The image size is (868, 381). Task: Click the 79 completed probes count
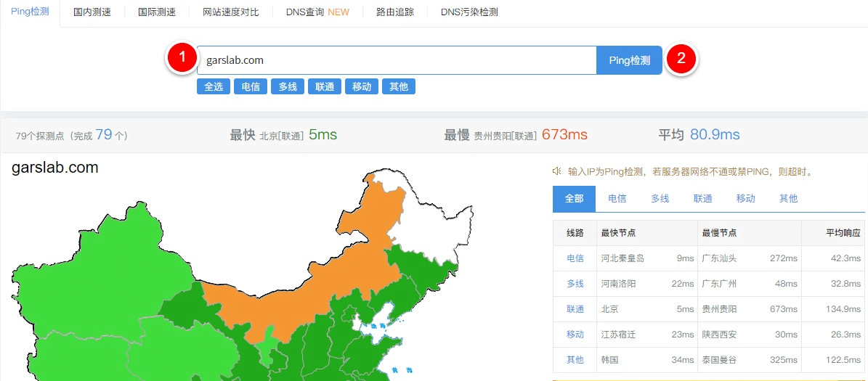pyautogui.click(x=104, y=134)
